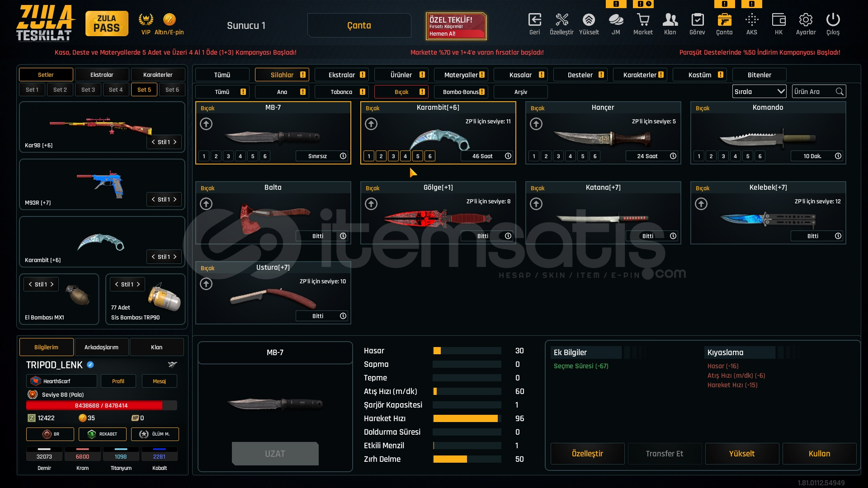Click the Geri back icon
This screenshot has width=868, height=488.
534,20
